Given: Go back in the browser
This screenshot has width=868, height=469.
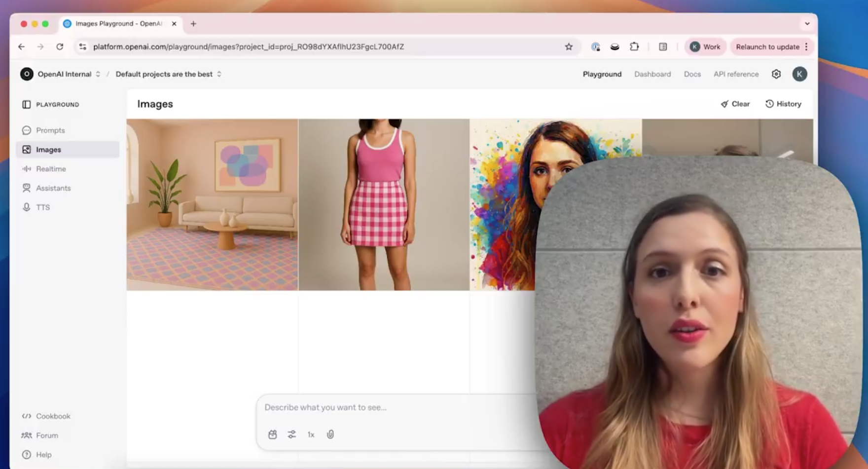Looking at the screenshot, I should tap(21, 47).
